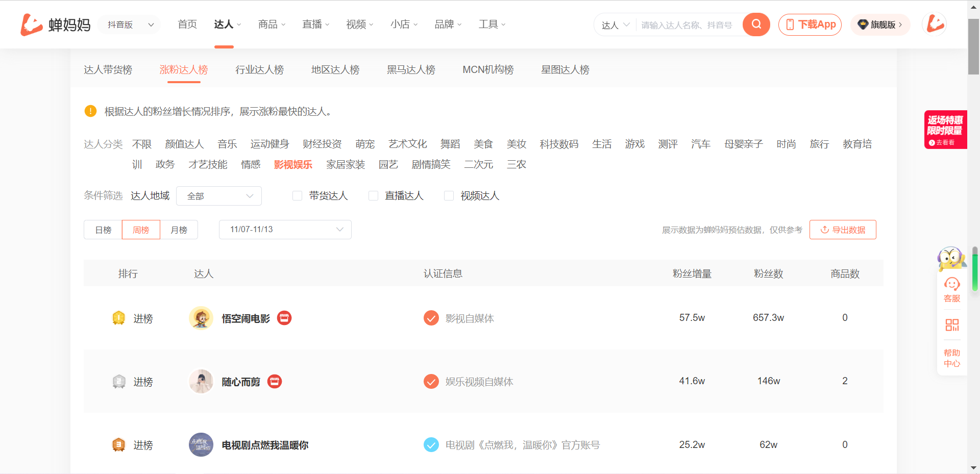Click the search input for 达人名称
Viewport: 980px width, 474px height.
(687, 25)
